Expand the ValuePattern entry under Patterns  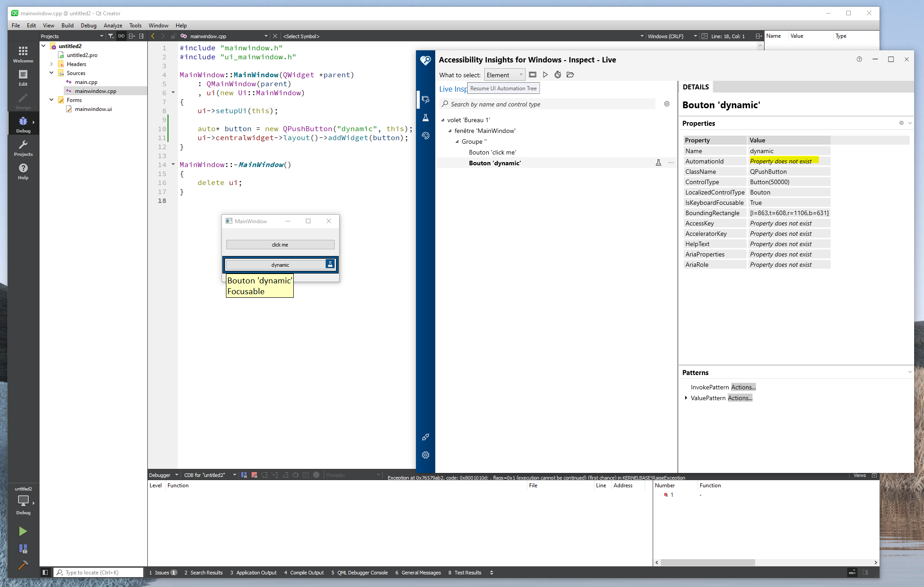click(x=686, y=398)
